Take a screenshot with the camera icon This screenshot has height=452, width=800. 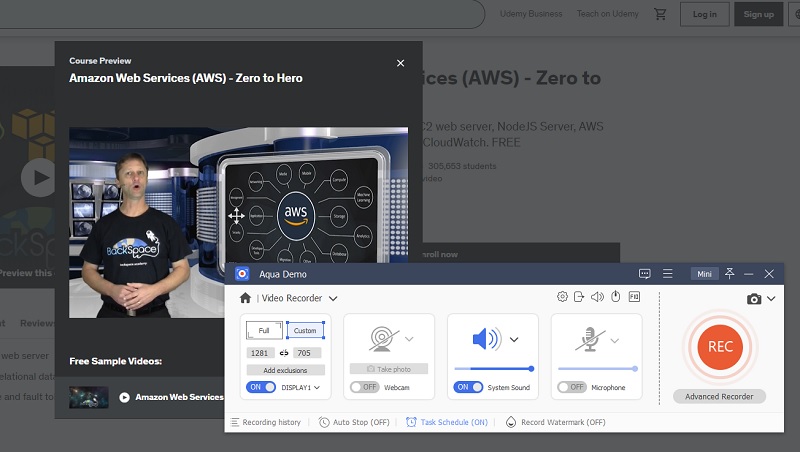tap(754, 299)
